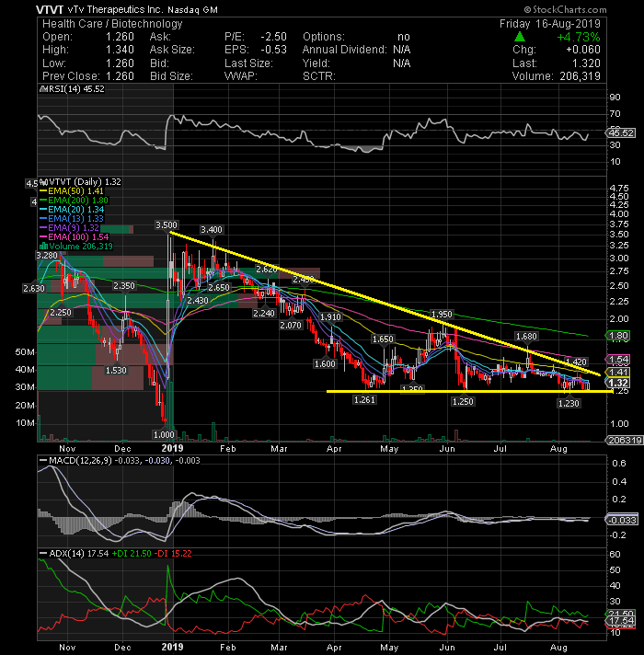Click the 1.950 price label near June
This screenshot has height=655, width=644.
pos(442,314)
